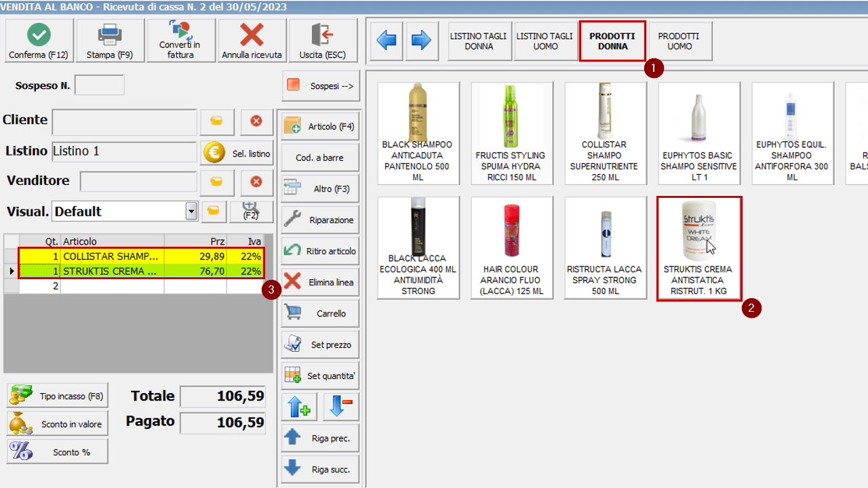Switch to Listino Tagli Donna tab
868x488 pixels.
479,41
